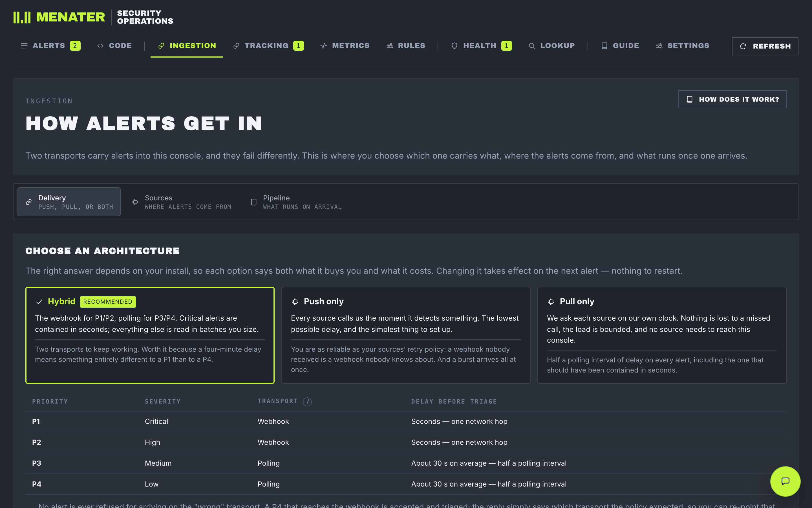Click the Guide book icon

click(x=604, y=46)
